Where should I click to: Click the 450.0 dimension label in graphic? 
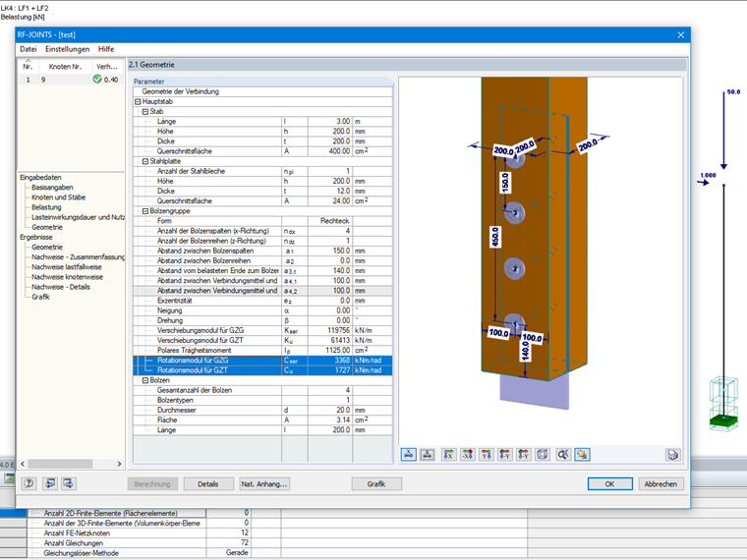(495, 237)
